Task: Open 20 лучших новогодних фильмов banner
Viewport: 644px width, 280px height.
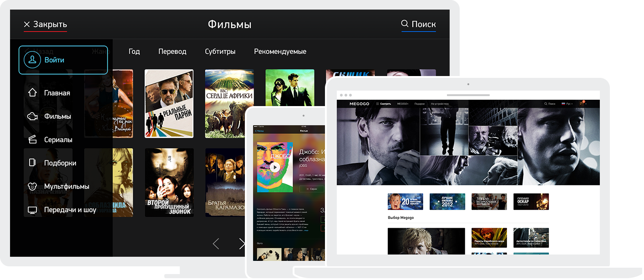Action: (x=405, y=202)
